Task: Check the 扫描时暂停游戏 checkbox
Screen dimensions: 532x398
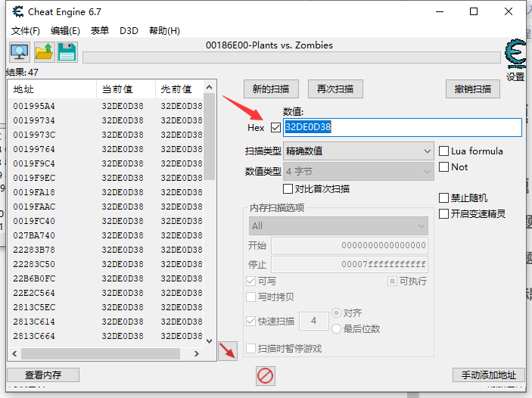Action: [x=250, y=349]
